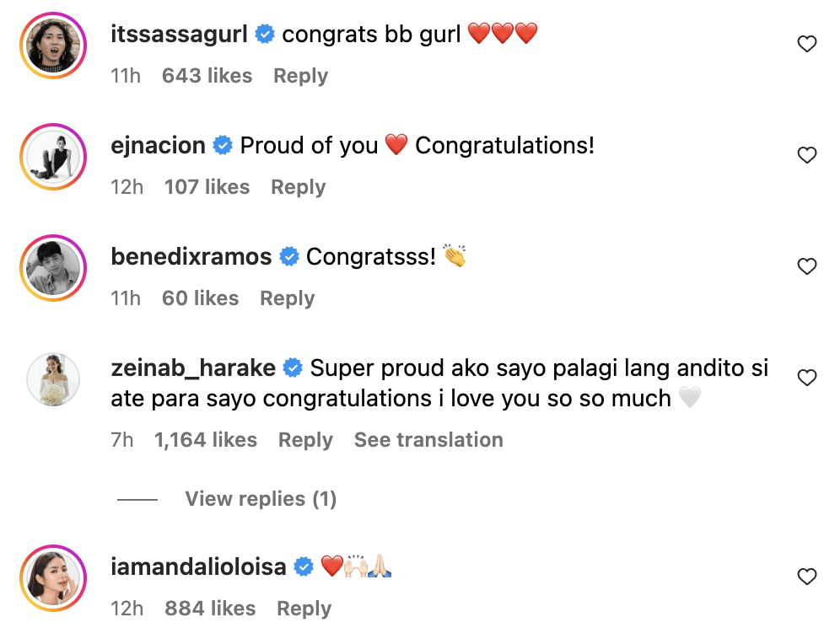Open the itssassagurl username link
This screenshot has width=835, height=644.
tap(180, 34)
